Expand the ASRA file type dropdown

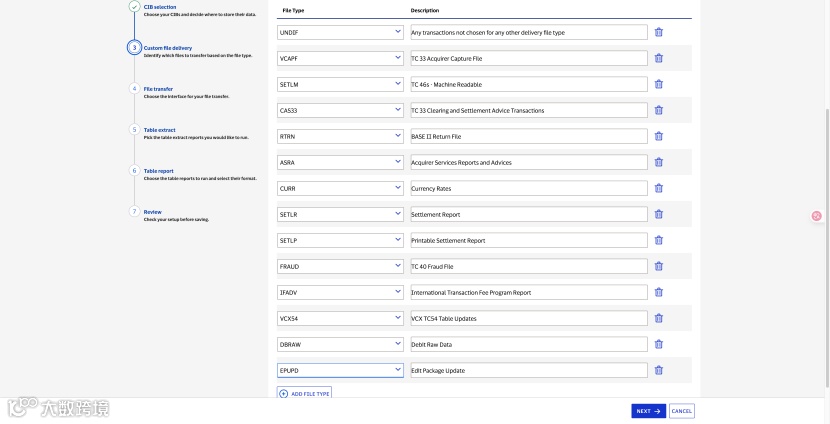340,162
